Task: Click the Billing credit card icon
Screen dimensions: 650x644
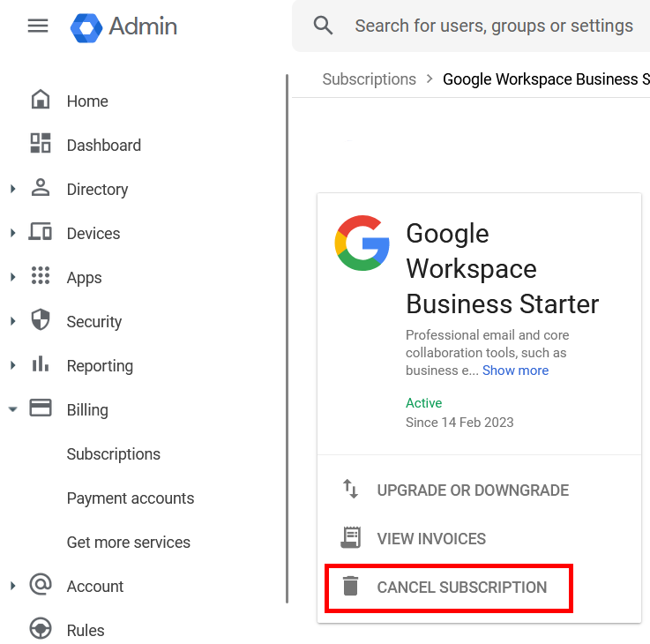Action: click(x=41, y=408)
